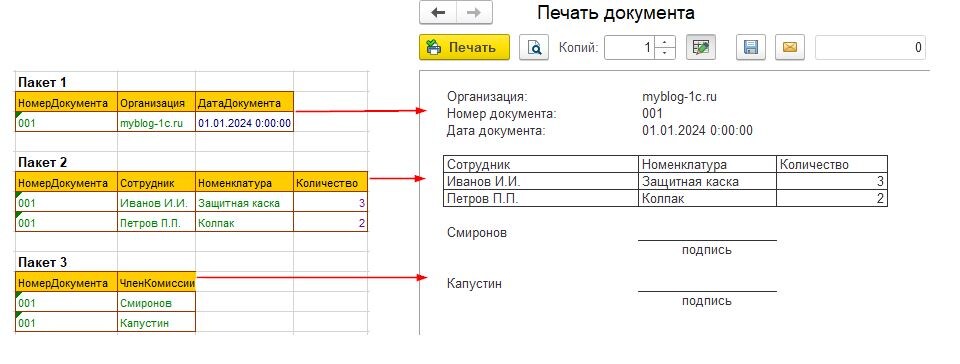Viewport: 960px width, 364px height.
Task: Select printed cell Колпак
Action: 707,198
